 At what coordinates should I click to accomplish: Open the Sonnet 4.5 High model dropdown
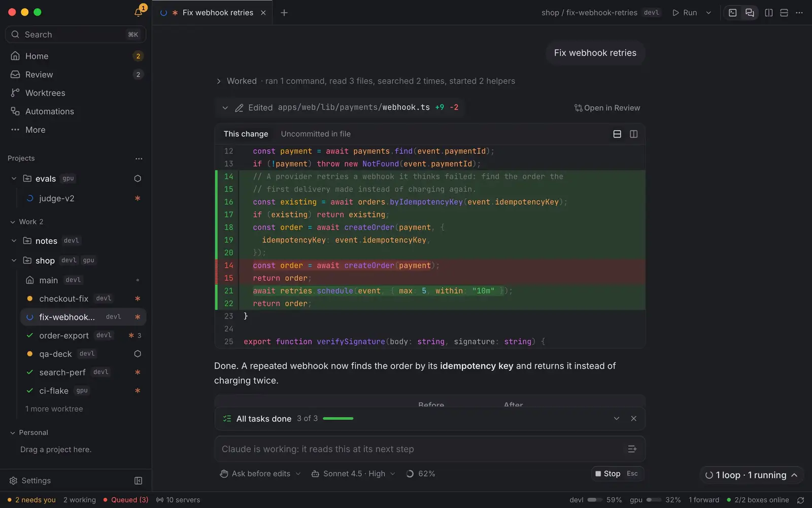click(353, 473)
